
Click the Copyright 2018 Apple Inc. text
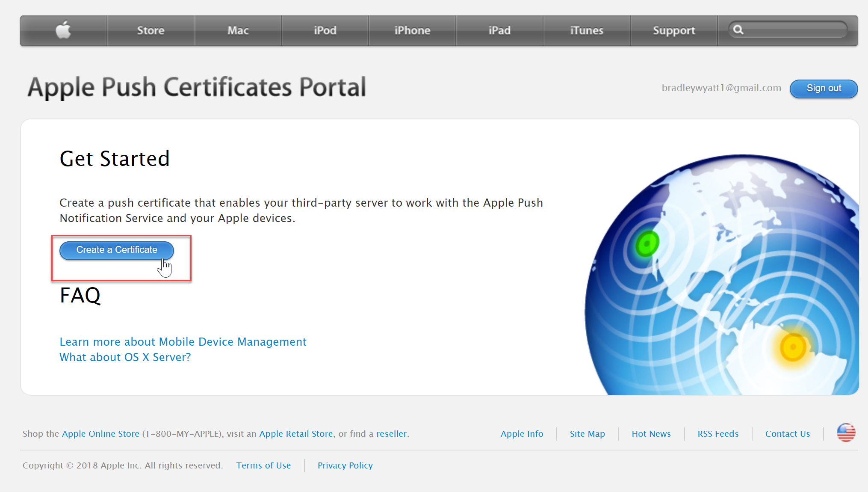[123, 465]
